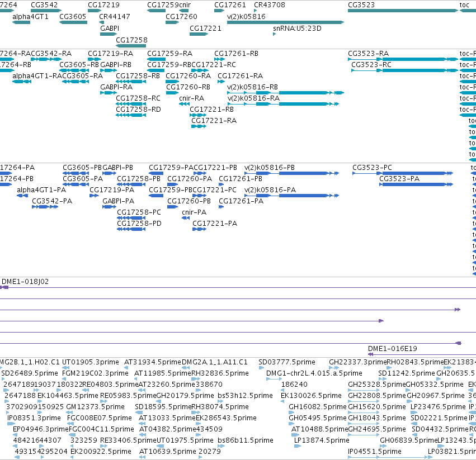Click the CG17258-PD protein feature
The image size is (476, 460).
(131, 229)
